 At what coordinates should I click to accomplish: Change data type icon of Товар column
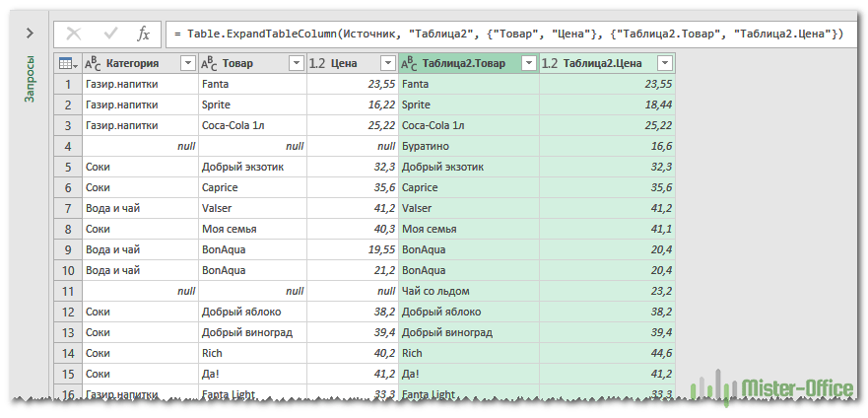(x=209, y=63)
